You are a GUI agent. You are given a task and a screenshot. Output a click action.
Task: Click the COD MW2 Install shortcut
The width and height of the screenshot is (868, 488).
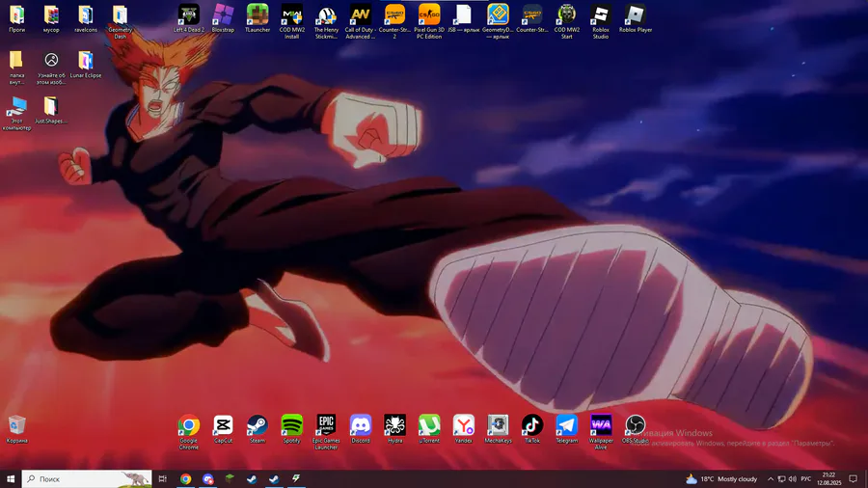(291, 21)
